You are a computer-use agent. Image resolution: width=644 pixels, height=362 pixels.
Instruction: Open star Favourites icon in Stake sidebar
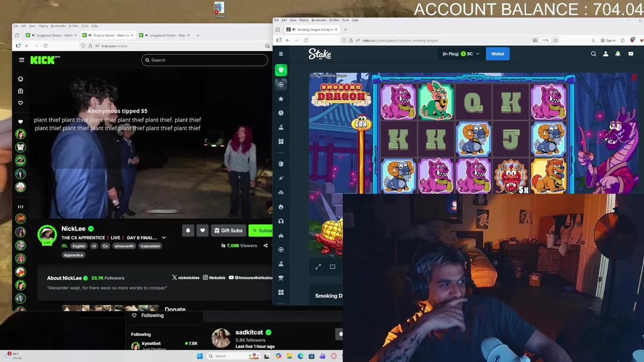tap(281, 99)
